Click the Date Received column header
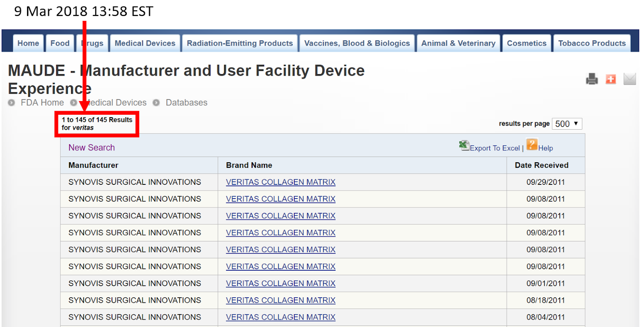Viewport: 644px width, 327px height. [x=541, y=165]
